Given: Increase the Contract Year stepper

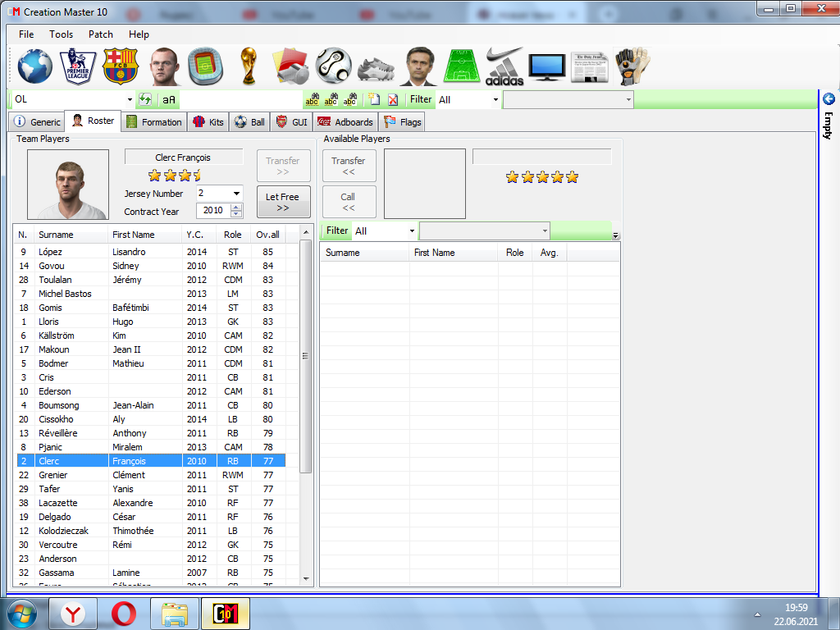Looking at the screenshot, I should click(x=237, y=208).
